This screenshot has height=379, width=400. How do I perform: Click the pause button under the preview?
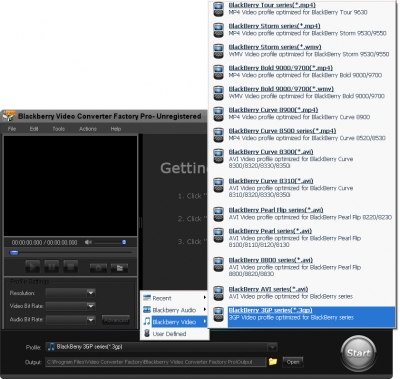52,266
